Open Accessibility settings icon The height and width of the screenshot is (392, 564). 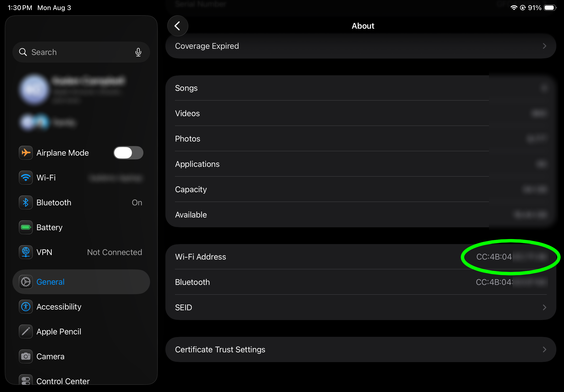coord(26,306)
